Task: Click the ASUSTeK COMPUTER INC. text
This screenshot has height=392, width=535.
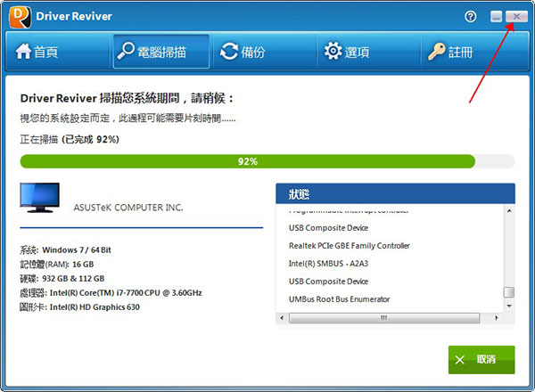Action: pos(128,208)
